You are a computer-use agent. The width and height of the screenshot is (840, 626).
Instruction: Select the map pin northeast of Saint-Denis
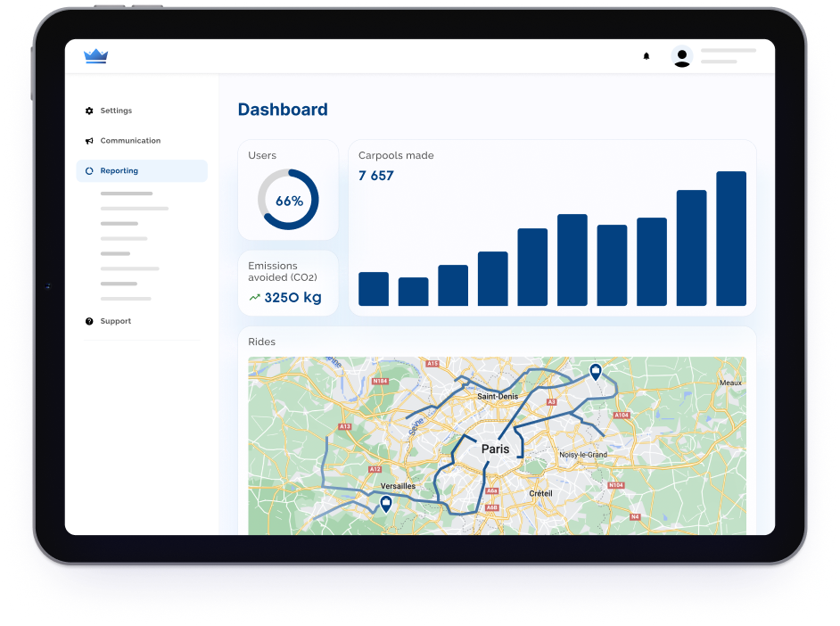(596, 372)
